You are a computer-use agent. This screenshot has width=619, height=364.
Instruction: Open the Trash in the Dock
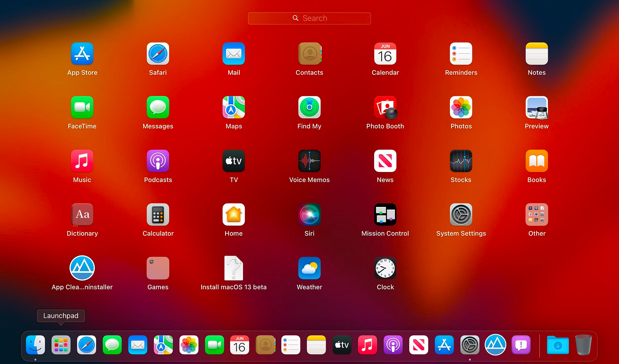coord(583,345)
